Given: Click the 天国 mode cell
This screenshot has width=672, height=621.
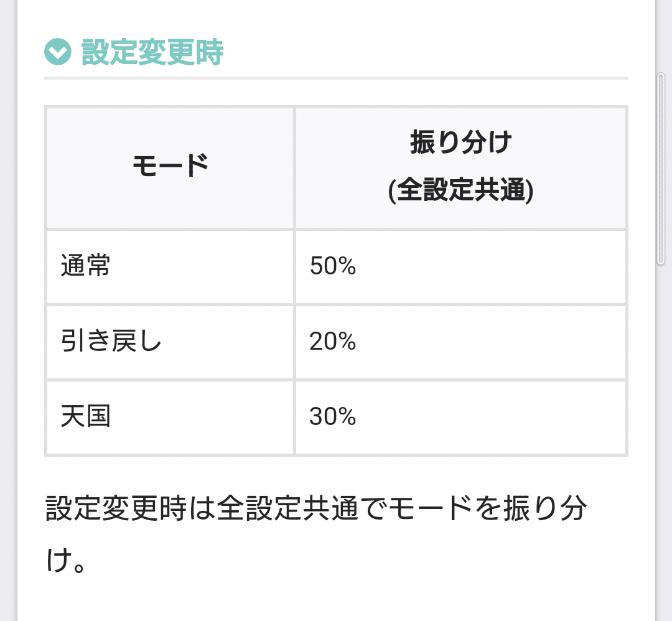Looking at the screenshot, I should (x=170, y=417).
